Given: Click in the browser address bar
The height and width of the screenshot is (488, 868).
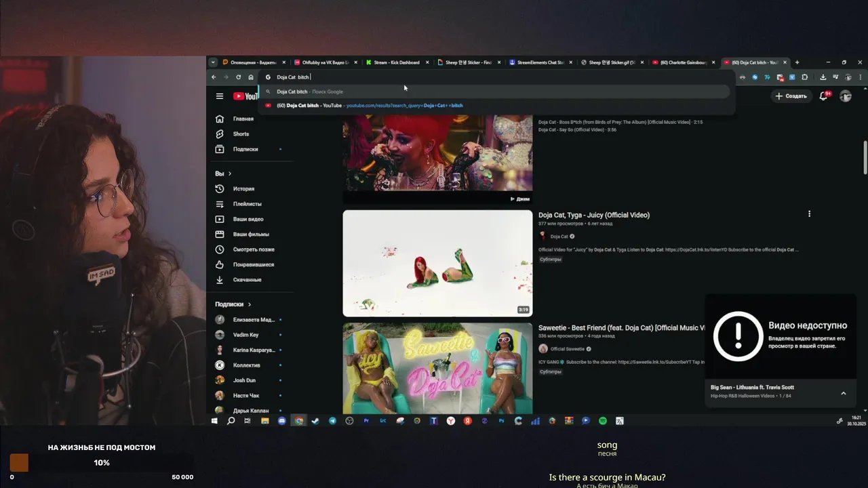Looking at the screenshot, I should click(x=495, y=77).
